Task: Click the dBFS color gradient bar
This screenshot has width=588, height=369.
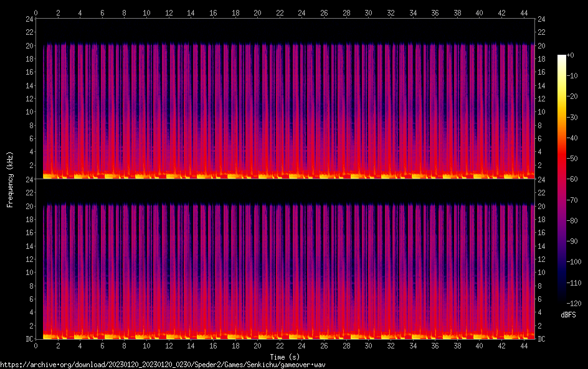Action: (562, 179)
